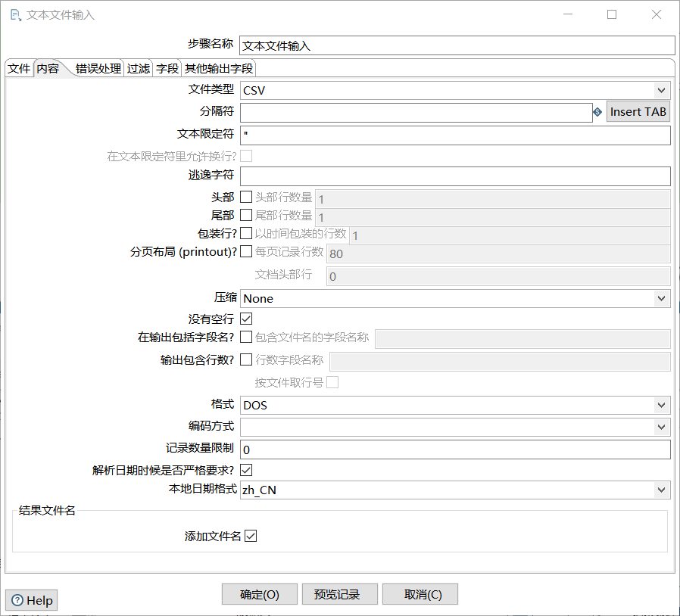Uncheck the 添加文件名 checkbox
Image resolution: width=680 pixels, height=616 pixels.
click(251, 537)
